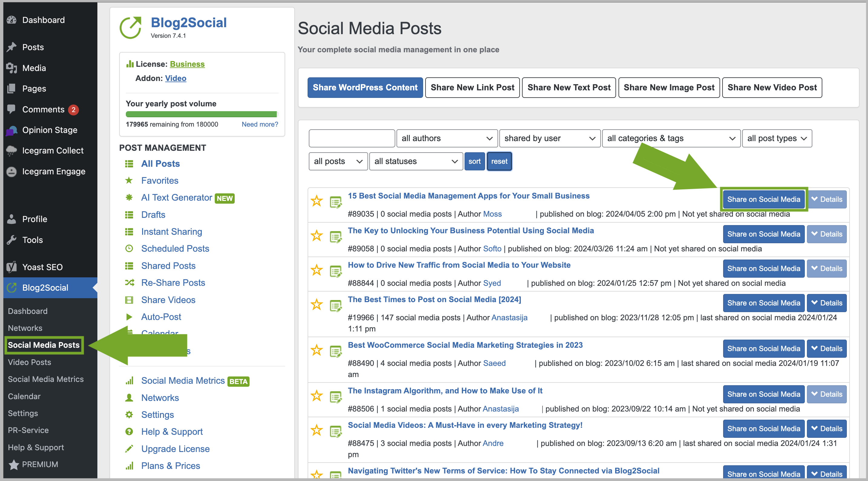
Task: Click the Share WordPress Content button
Action: pos(365,88)
